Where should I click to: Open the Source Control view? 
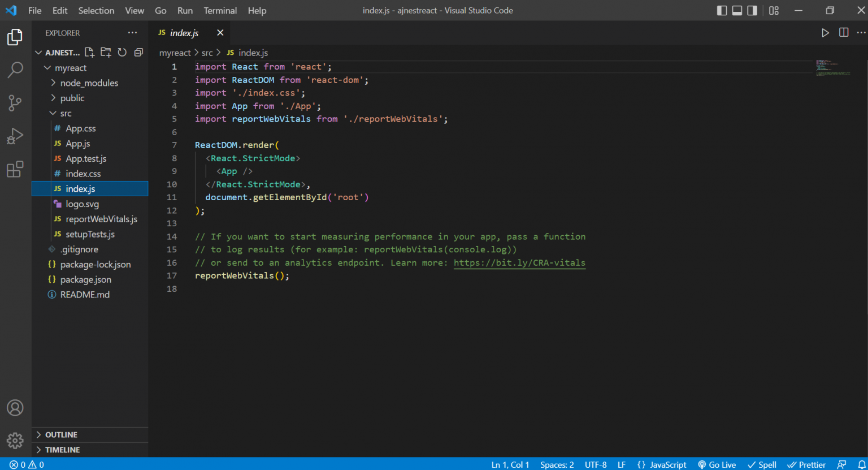click(15, 103)
